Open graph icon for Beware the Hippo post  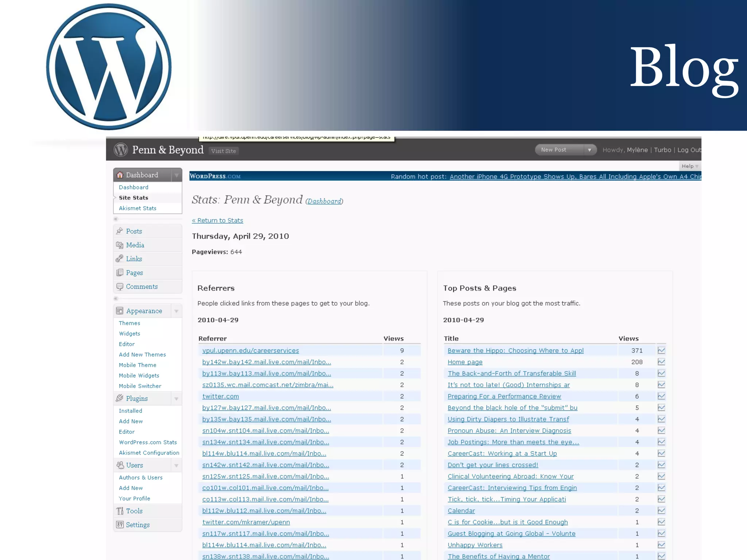tap(661, 350)
